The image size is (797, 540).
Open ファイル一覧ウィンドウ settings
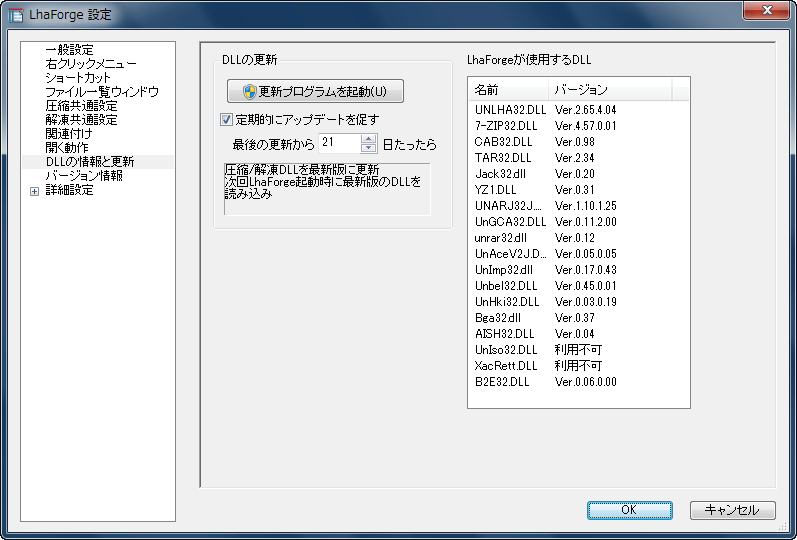[x=102, y=92]
